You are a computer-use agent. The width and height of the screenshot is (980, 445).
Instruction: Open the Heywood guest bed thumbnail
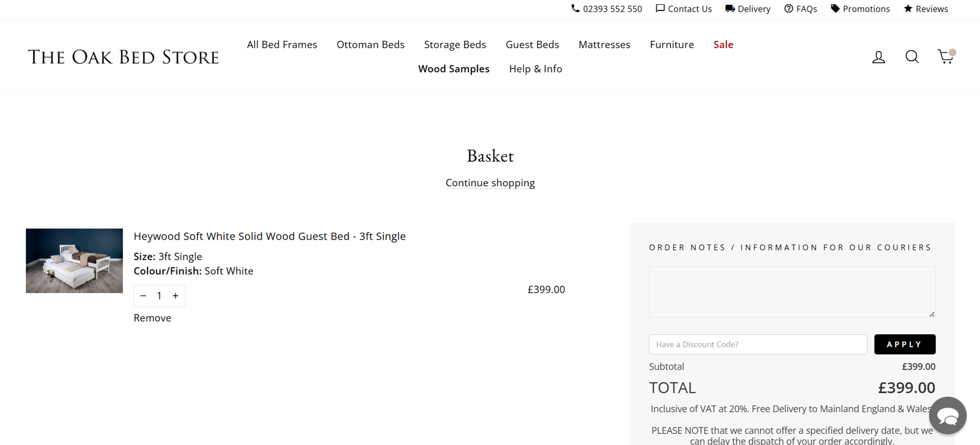pos(74,261)
